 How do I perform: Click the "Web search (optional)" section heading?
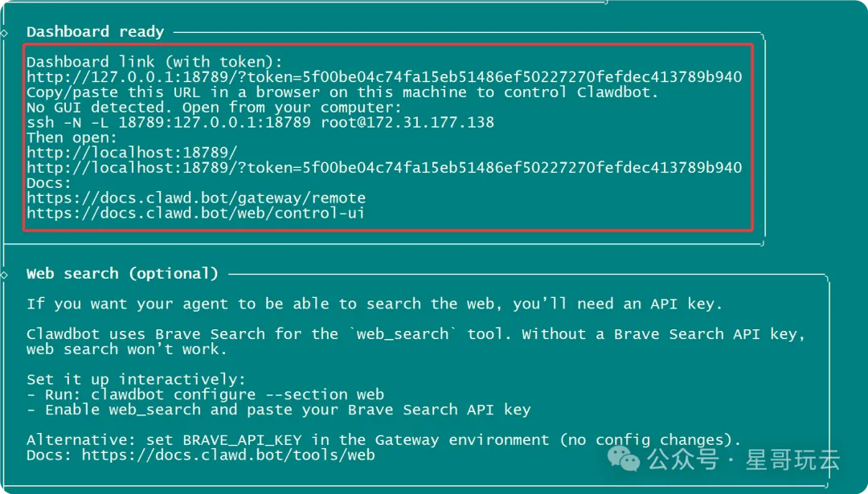pos(122,274)
